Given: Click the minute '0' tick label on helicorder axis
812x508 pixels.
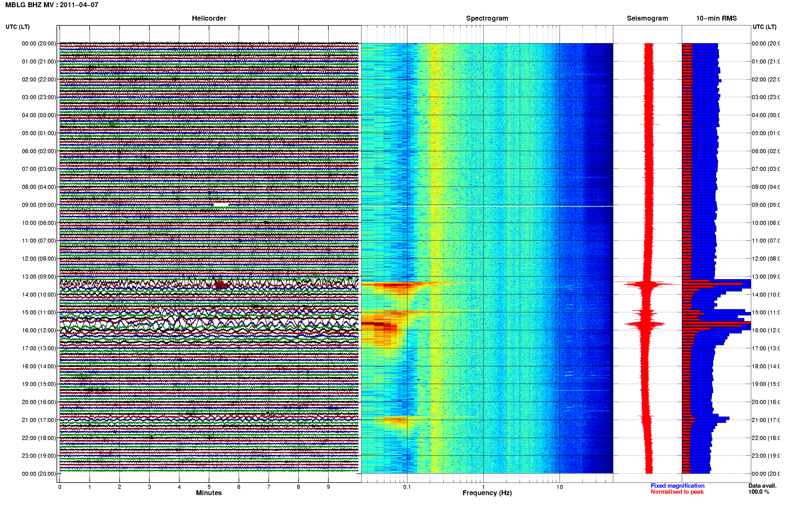Looking at the screenshot, I should [60, 487].
